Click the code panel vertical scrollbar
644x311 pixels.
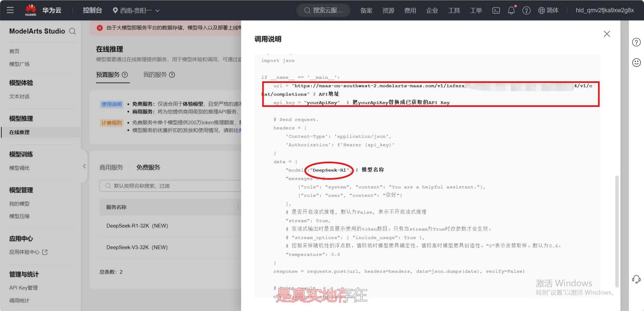click(617, 229)
